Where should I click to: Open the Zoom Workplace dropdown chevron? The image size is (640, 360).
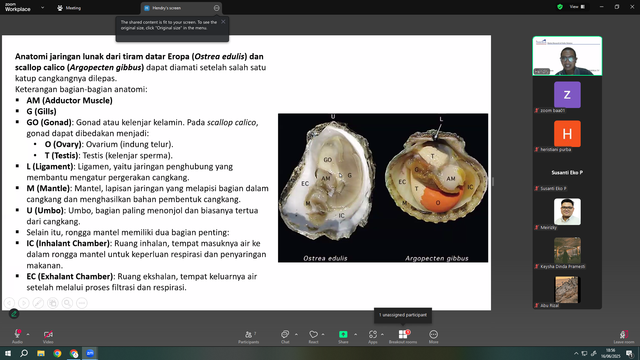tap(42, 7)
